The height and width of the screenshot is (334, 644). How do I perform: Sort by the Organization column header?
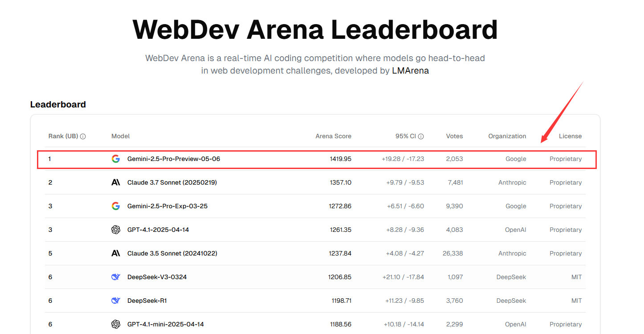point(507,136)
